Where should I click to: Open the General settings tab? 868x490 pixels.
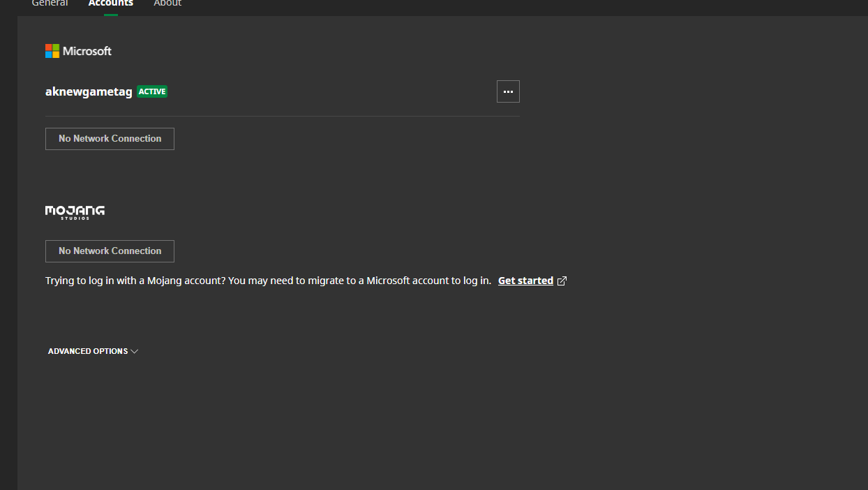click(x=50, y=3)
